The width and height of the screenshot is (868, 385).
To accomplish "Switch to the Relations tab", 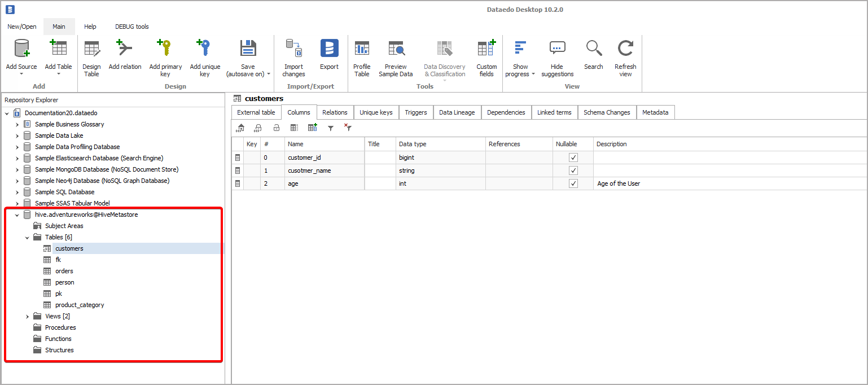I will click(335, 112).
